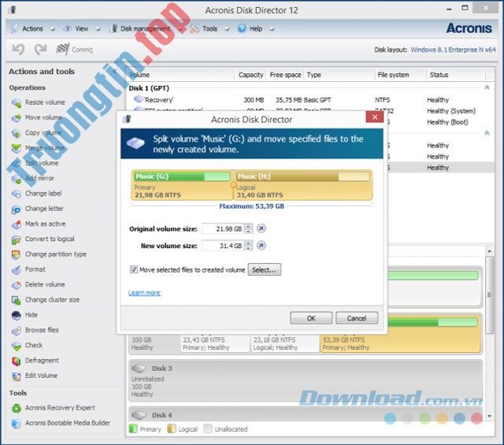Click the Original volume size field

click(x=222, y=228)
